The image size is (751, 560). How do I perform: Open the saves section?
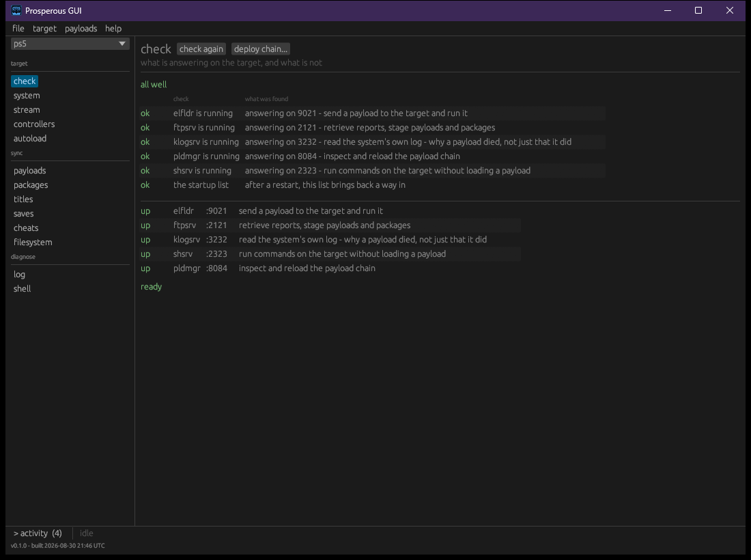[23, 214]
